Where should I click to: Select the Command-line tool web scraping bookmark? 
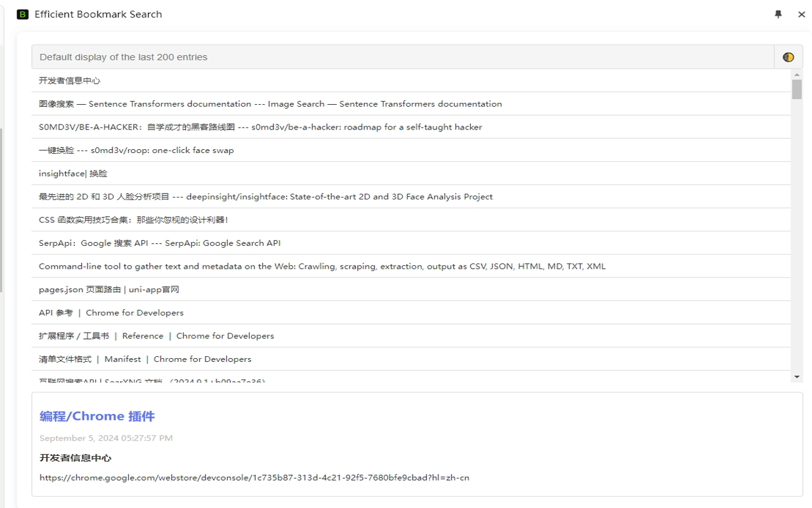tap(322, 266)
